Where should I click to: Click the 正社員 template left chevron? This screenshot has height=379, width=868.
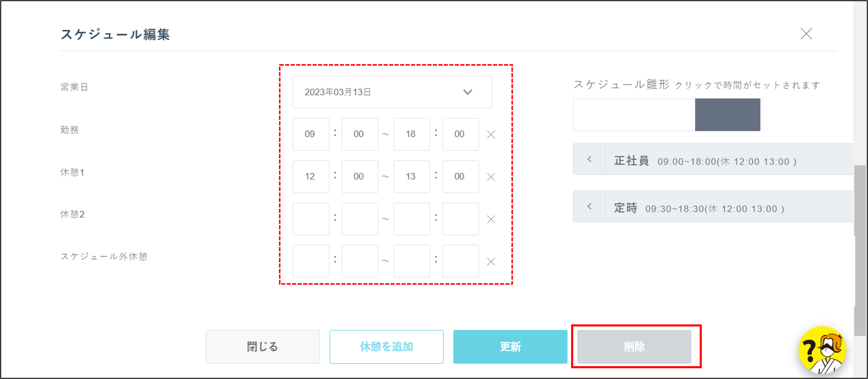tap(589, 159)
